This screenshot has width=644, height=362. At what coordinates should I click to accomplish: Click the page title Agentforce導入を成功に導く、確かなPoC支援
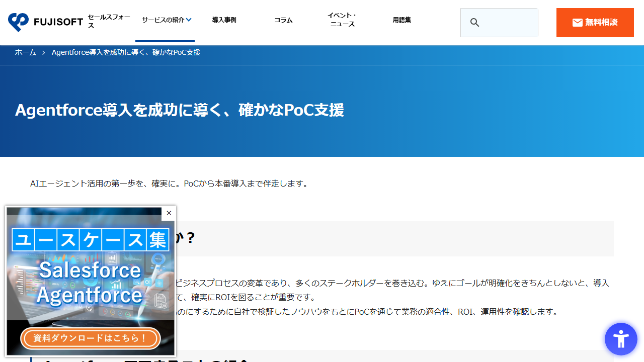point(180,110)
